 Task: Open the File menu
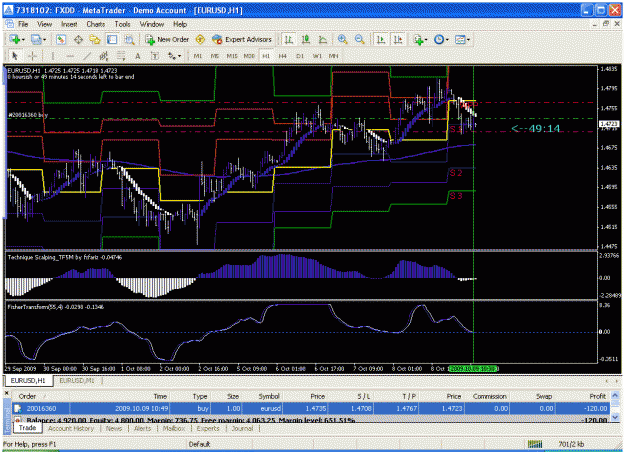(23, 24)
